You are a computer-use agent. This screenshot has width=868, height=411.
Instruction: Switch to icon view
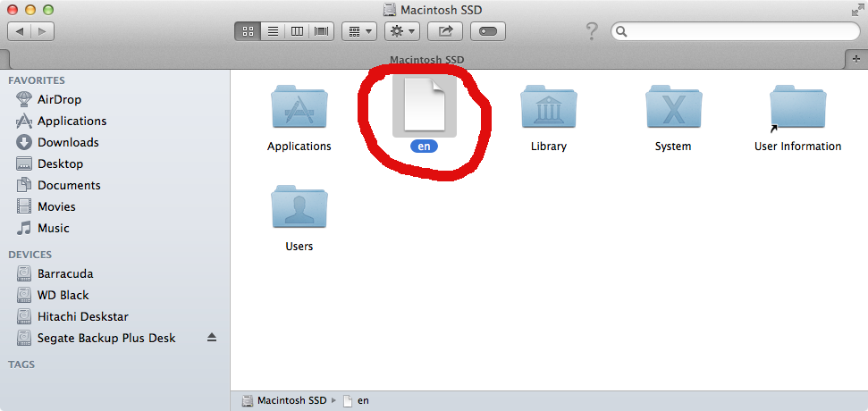click(248, 31)
